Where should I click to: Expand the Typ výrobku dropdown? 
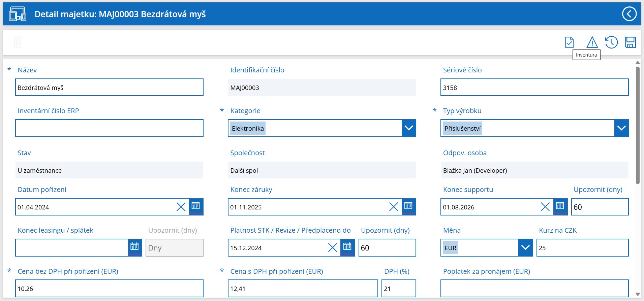point(621,128)
